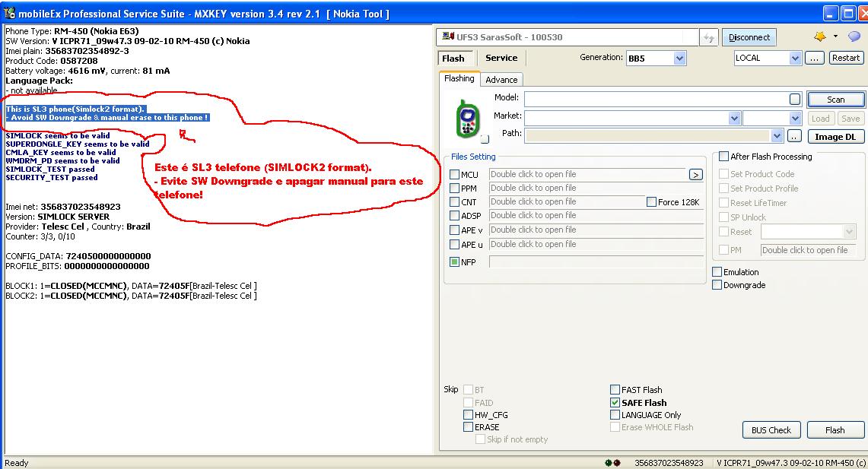Click the APE v file path field
Viewport: 868px width, 469px height.
click(596, 230)
